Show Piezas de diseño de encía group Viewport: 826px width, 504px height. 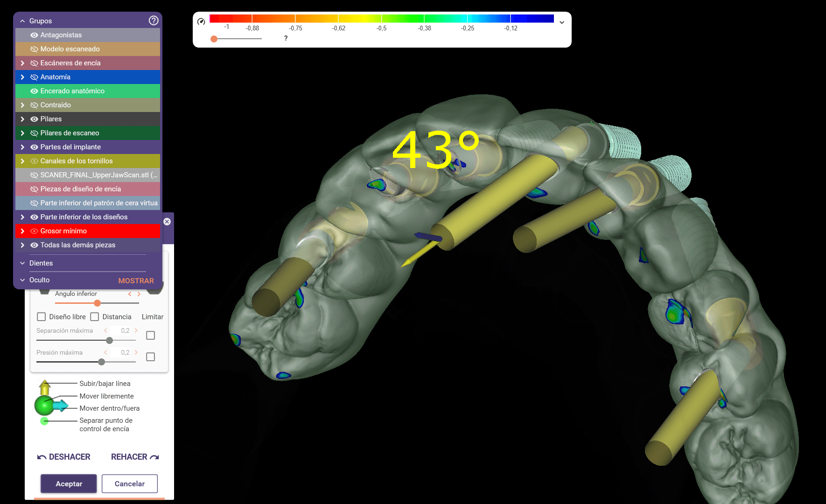[34, 189]
